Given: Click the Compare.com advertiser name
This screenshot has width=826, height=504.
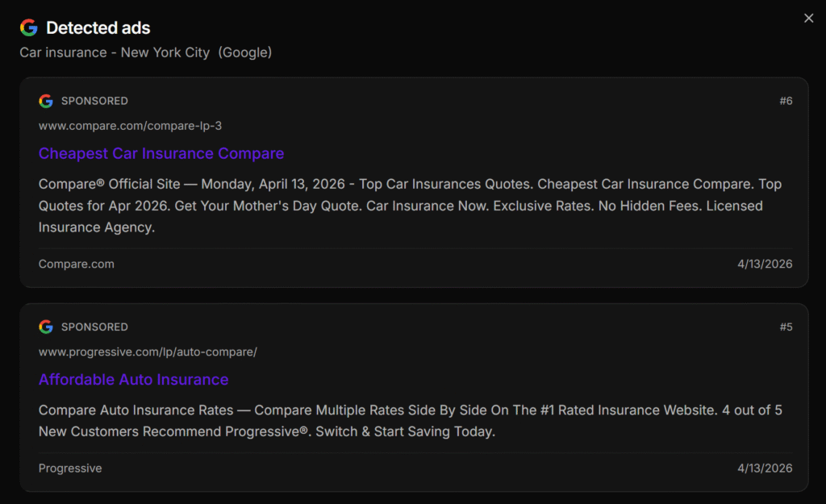Looking at the screenshot, I should click(x=77, y=264).
